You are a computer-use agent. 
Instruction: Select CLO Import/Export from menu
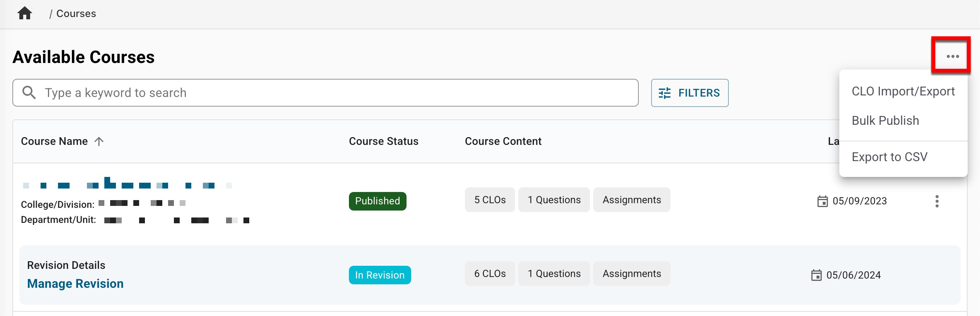[903, 91]
